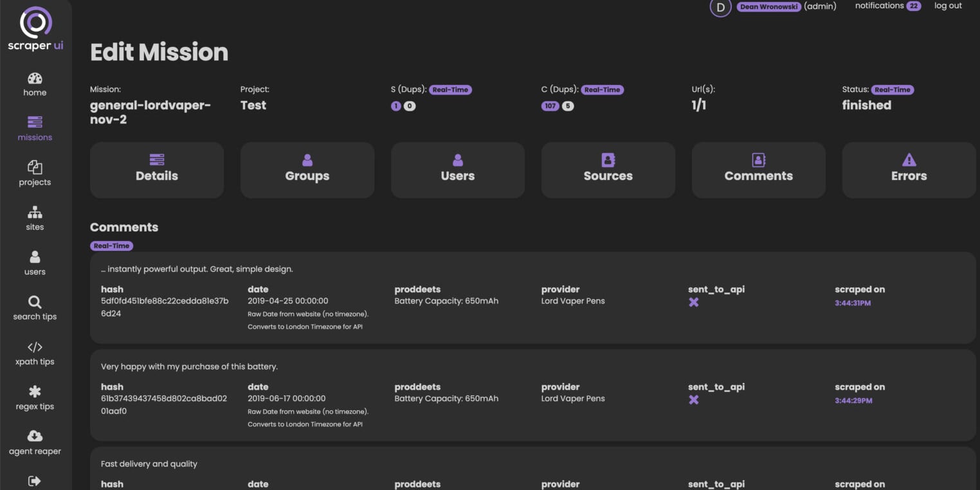This screenshot has height=490, width=980.
Task: Click the Dean Wronowski username badge
Action: coord(769,6)
